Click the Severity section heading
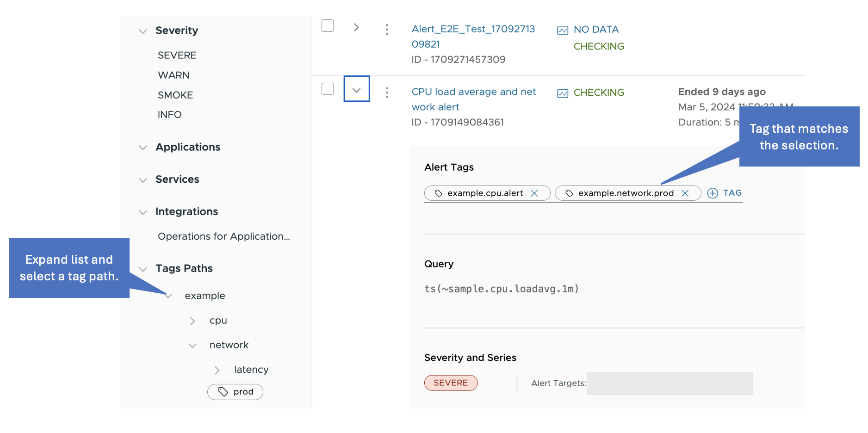The width and height of the screenshot is (868, 433). 177,31
